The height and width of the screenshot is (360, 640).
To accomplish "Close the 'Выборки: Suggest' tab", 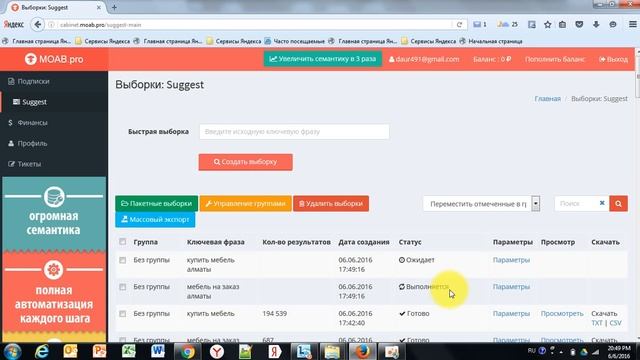I will click(x=98, y=7).
